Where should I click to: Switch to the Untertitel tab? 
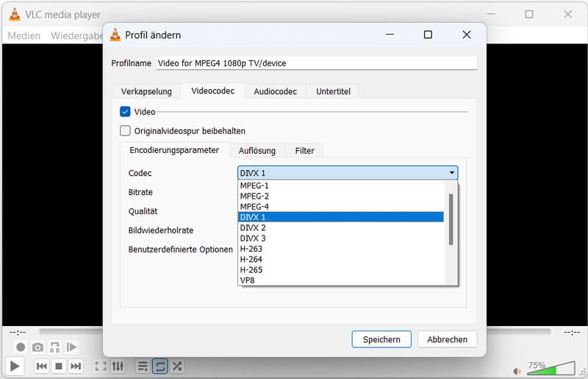[x=333, y=91]
